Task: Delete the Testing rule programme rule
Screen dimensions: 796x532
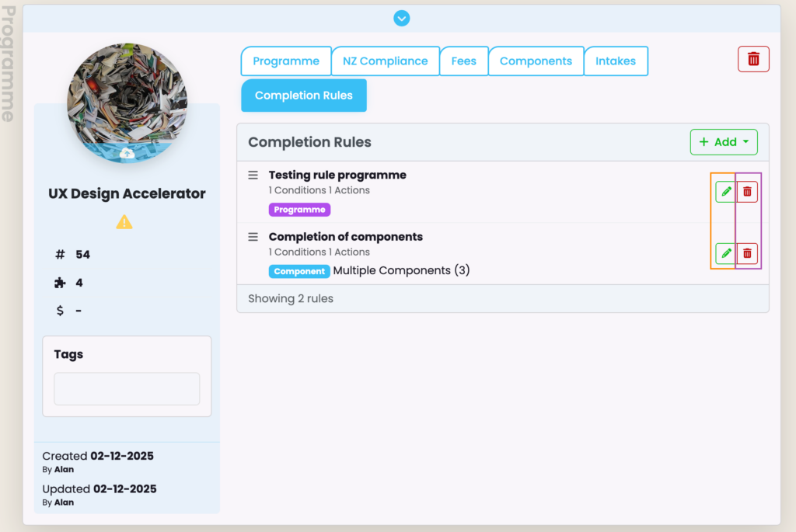Action: [747, 192]
